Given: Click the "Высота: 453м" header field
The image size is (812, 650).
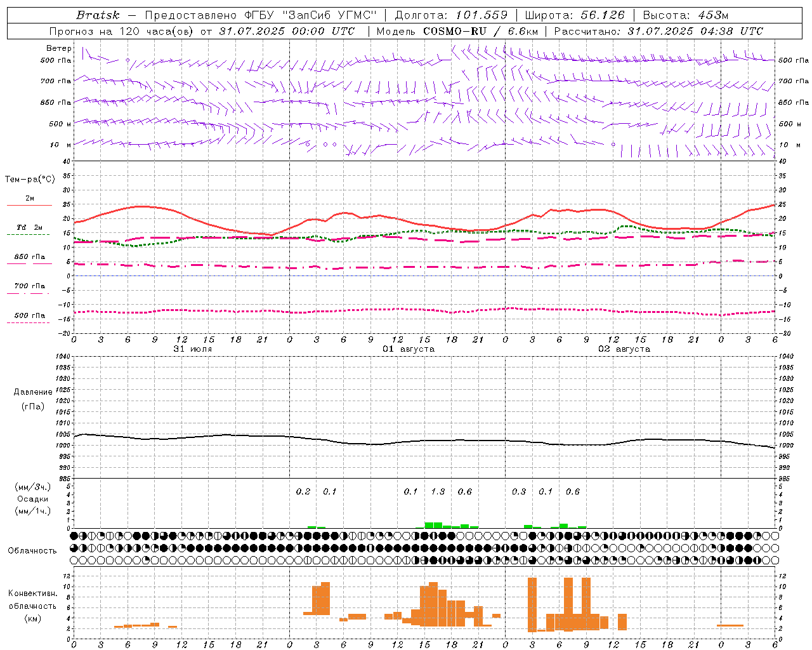Looking at the screenshot, I should coord(686,15).
